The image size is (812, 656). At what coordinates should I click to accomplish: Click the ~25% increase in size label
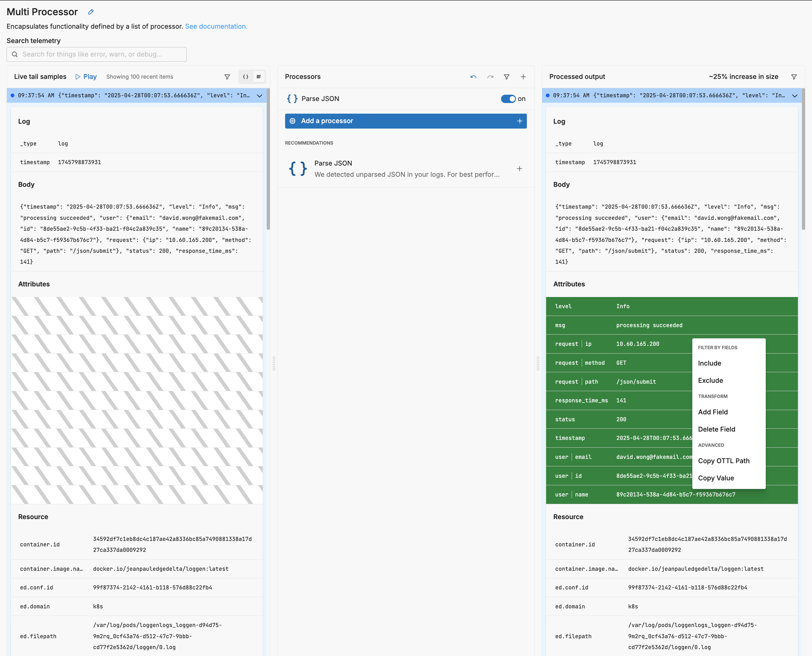743,77
